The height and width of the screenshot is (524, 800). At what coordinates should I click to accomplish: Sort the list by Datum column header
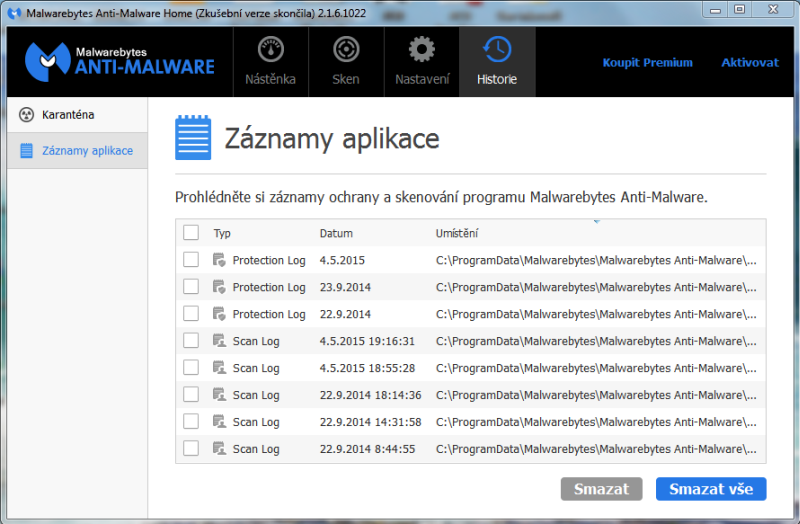click(336, 233)
